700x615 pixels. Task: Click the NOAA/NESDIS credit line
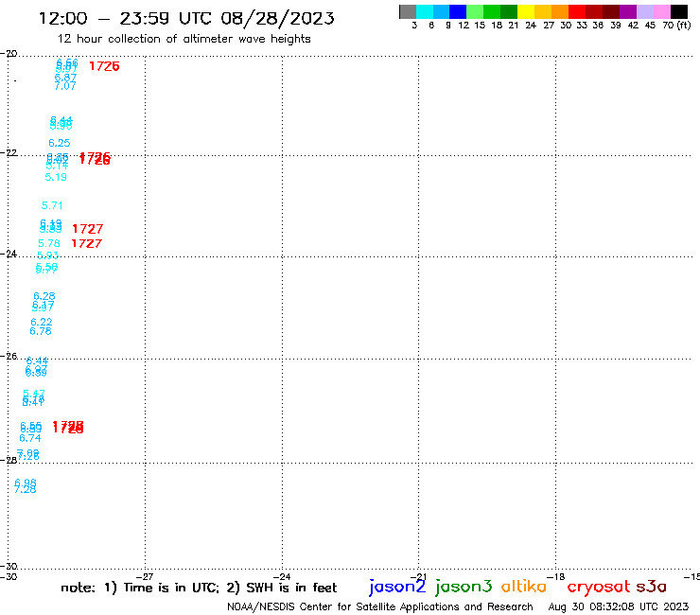(380, 606)
